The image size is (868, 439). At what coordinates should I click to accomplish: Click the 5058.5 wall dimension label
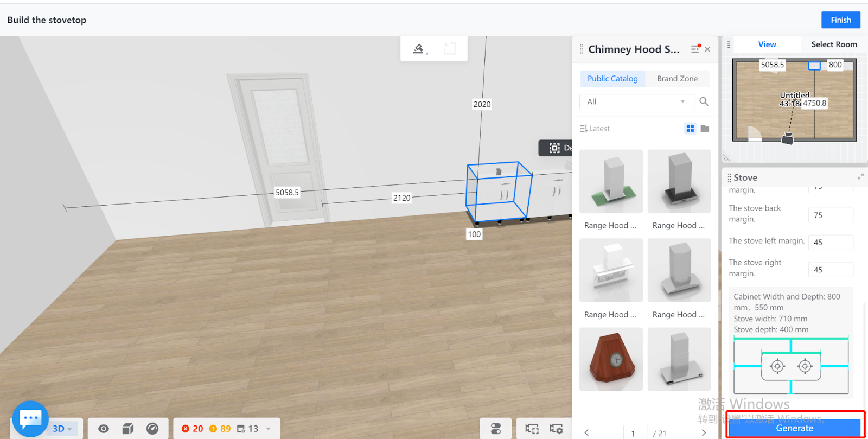[287, 193]
